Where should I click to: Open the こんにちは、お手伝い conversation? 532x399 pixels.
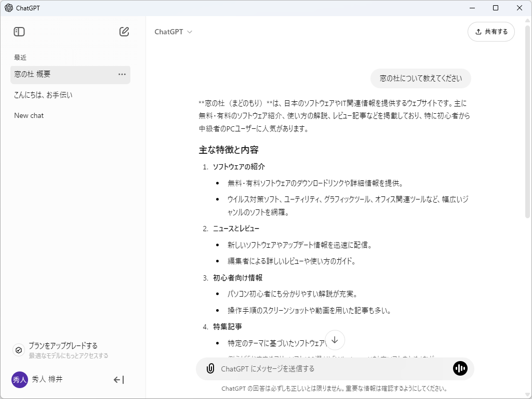pos(43,95)
